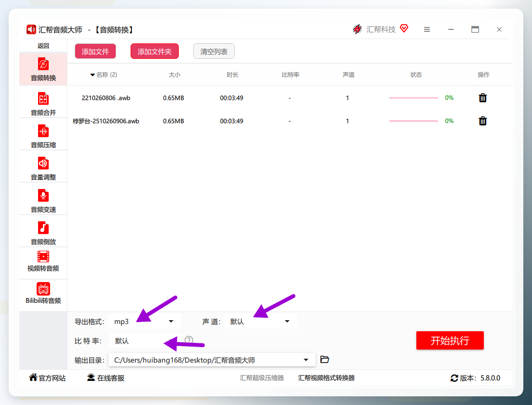Delete the 2210260806 .awb file row
The width and height of the screenshot is (532, 405).
click(482, 98)
